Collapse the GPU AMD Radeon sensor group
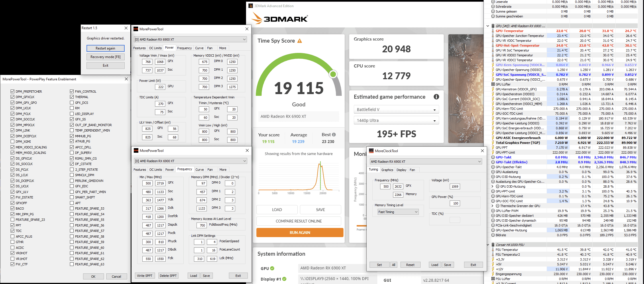 (488, 26)
